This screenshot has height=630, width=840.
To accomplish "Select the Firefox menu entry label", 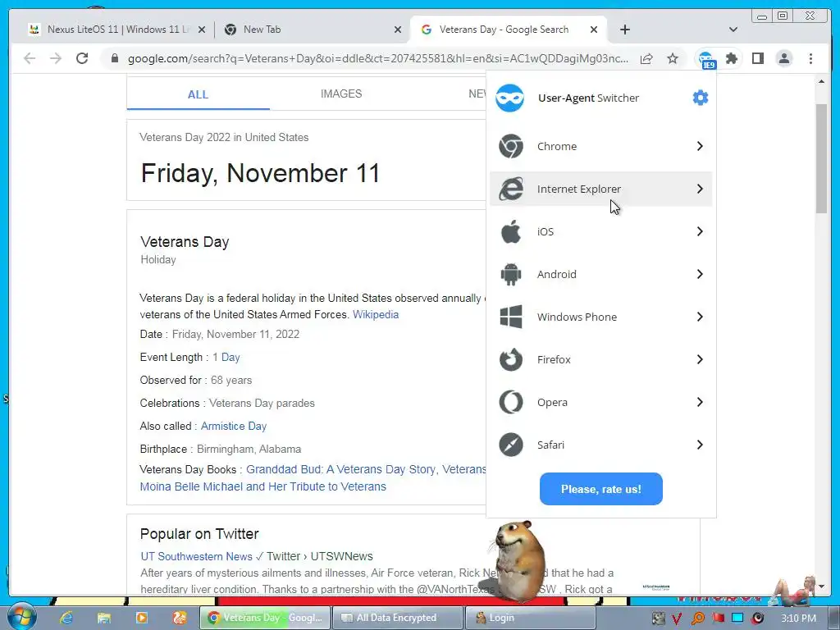I will (x=554, y=359).
